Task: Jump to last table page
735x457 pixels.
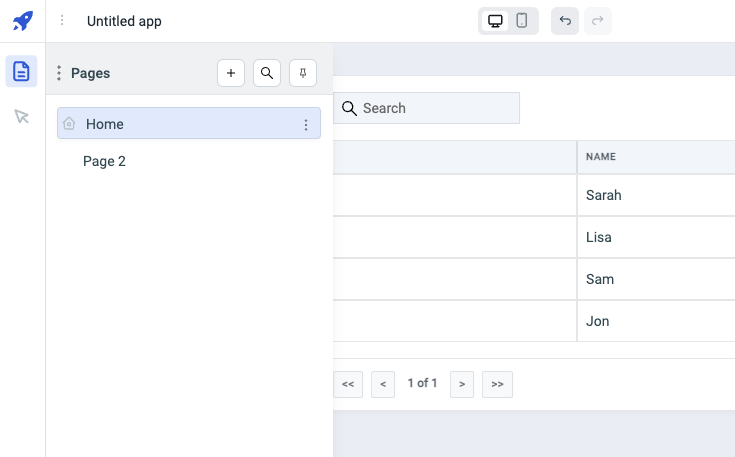Action: click(497, 384)
